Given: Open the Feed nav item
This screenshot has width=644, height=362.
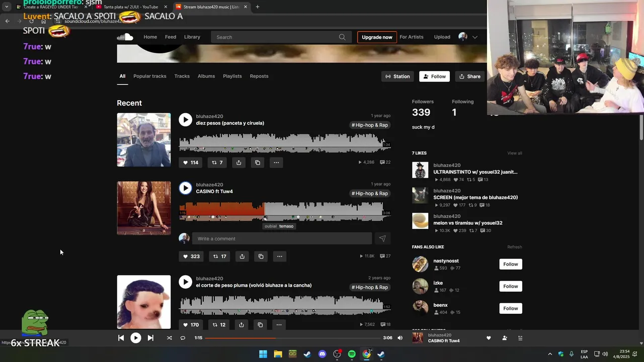Looking at the screenshot, I should (x=171, y=37).
